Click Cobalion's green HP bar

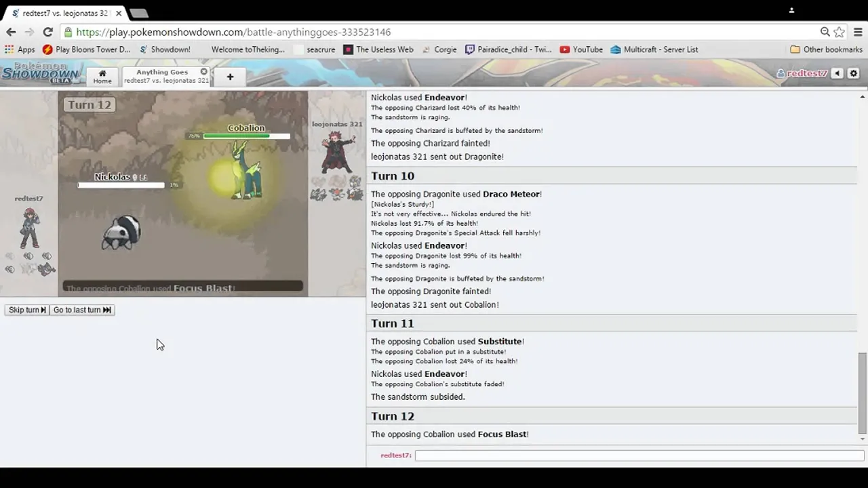[x=247, y=136]
